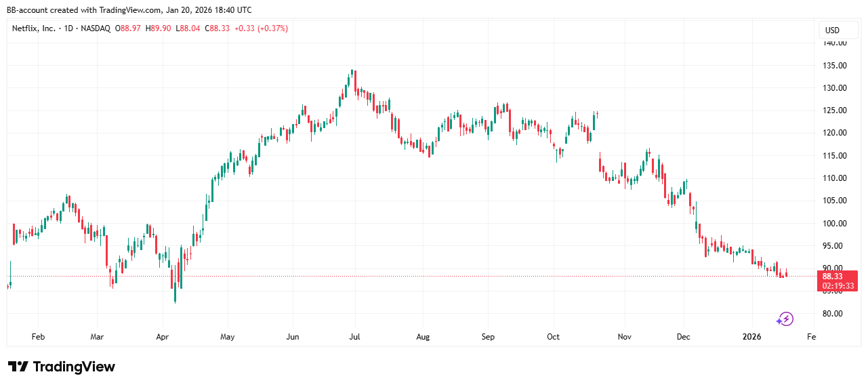The image size is (868, 387).
Task: Select the 1D interval label
Action: (x=68, y=28)
